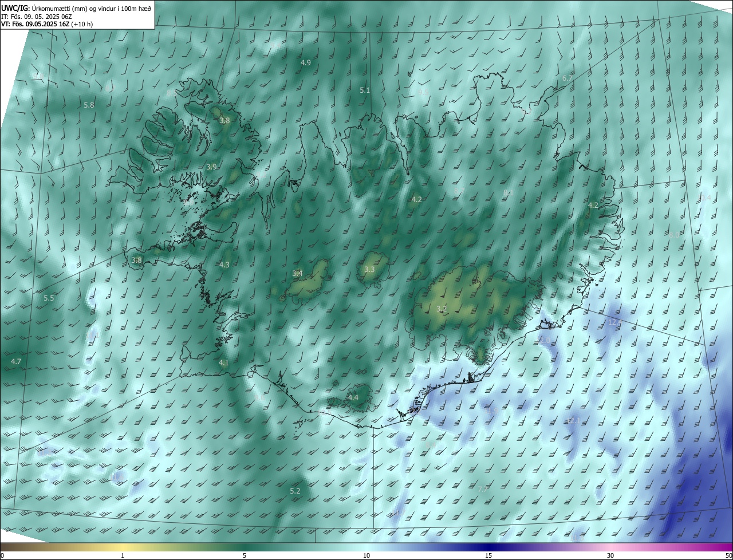This screenshot has height=560, width=733.
Task: Click the 4.7 value label on the map
Action: coord(16,361)
